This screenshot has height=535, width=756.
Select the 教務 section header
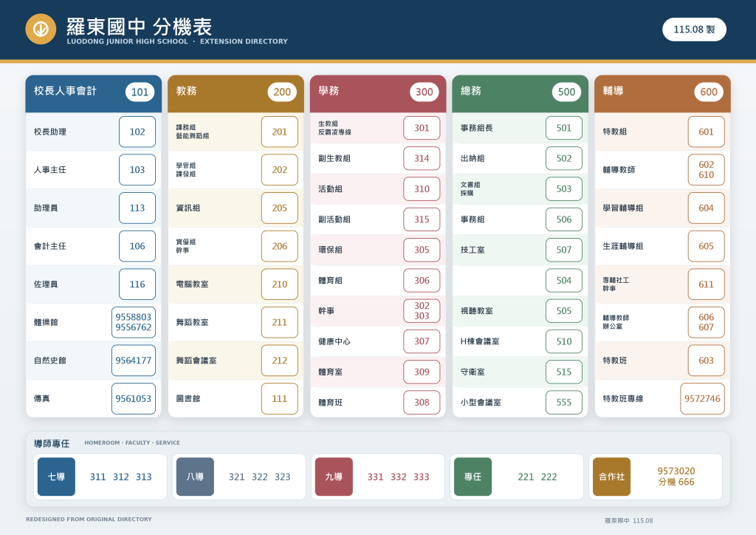click(x=236, y=94)
